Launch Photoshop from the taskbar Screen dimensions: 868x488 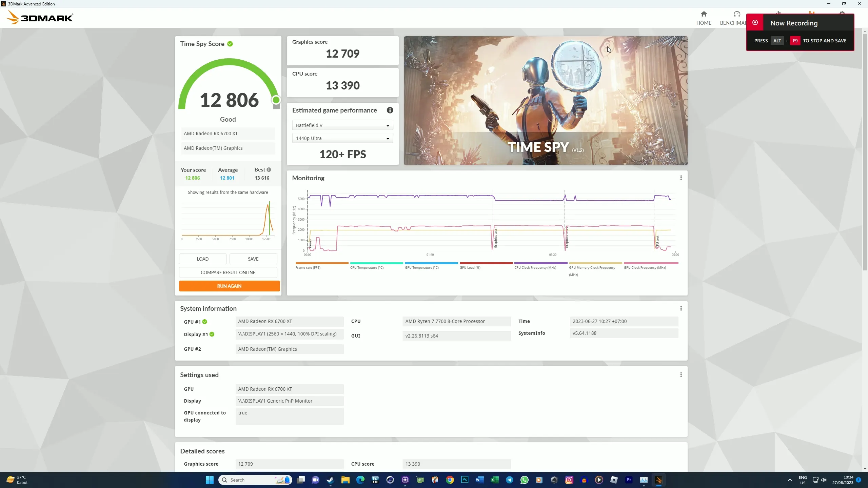coord(465,480)
